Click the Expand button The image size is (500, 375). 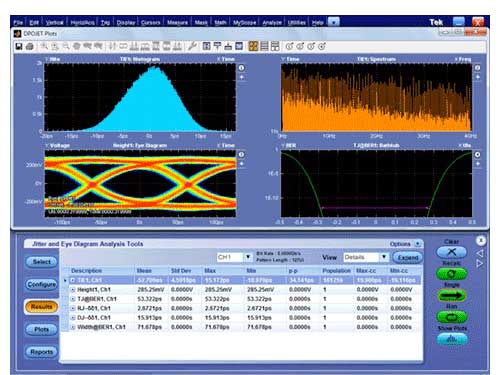[408, 257]
